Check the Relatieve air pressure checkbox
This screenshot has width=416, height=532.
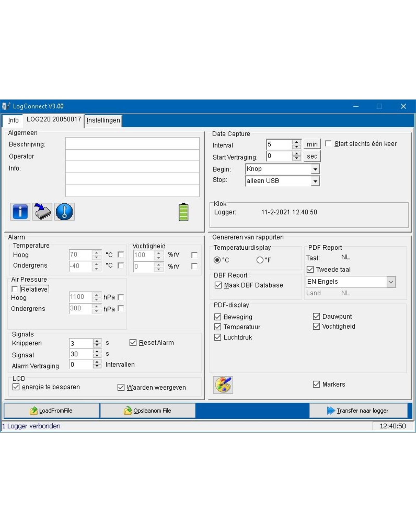[15, 289]
